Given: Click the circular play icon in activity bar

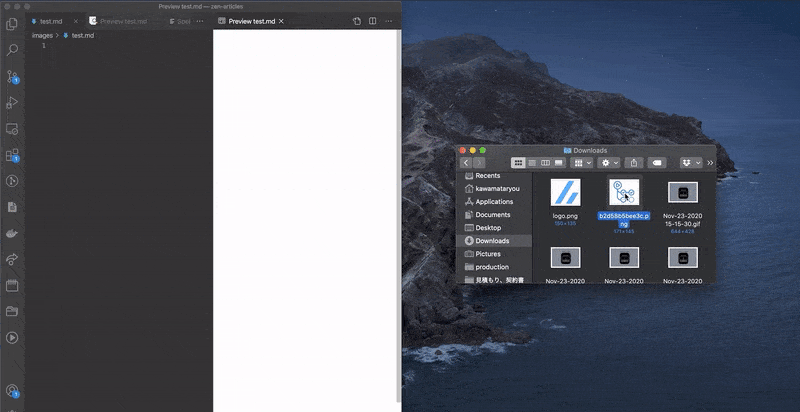Looking at the screenshot, I should (12, 338).
